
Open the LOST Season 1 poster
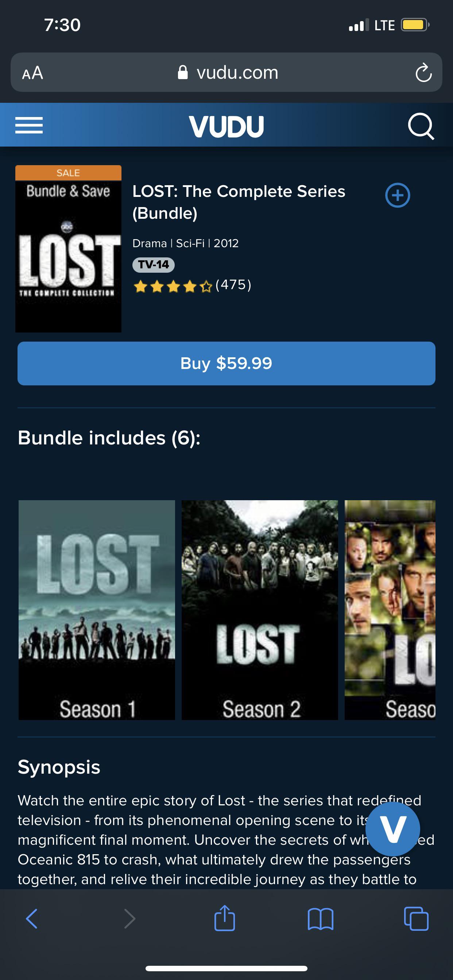pos(97,610)
